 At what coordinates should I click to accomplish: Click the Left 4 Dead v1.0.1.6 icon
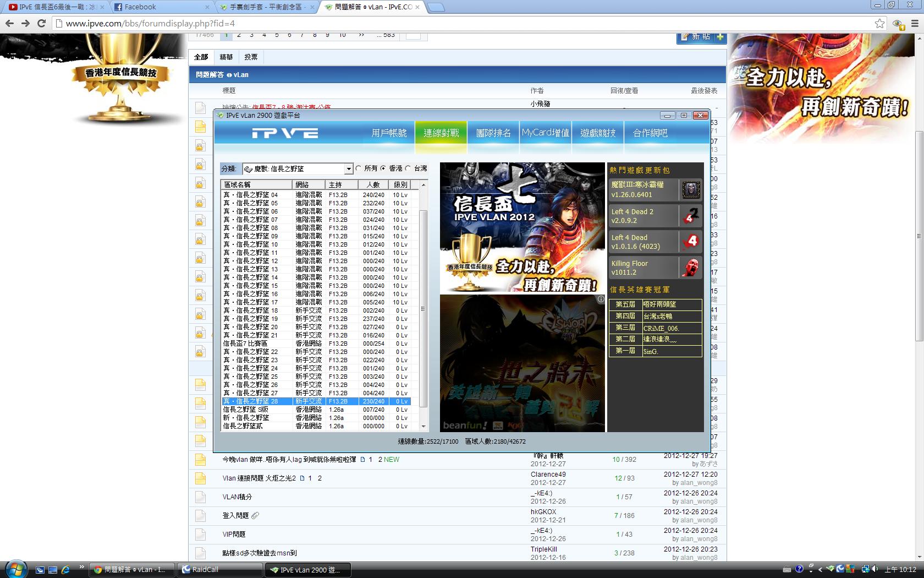691,242
